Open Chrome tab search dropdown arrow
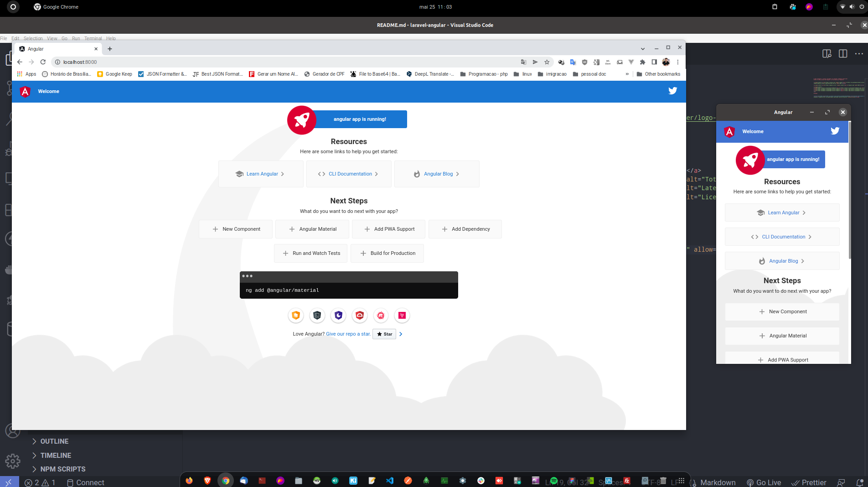 tap(643, 48)
